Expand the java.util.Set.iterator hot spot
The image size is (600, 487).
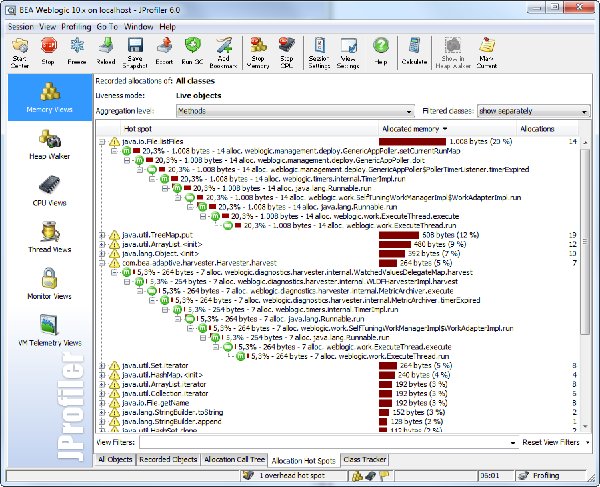click(x=102, y=366)
